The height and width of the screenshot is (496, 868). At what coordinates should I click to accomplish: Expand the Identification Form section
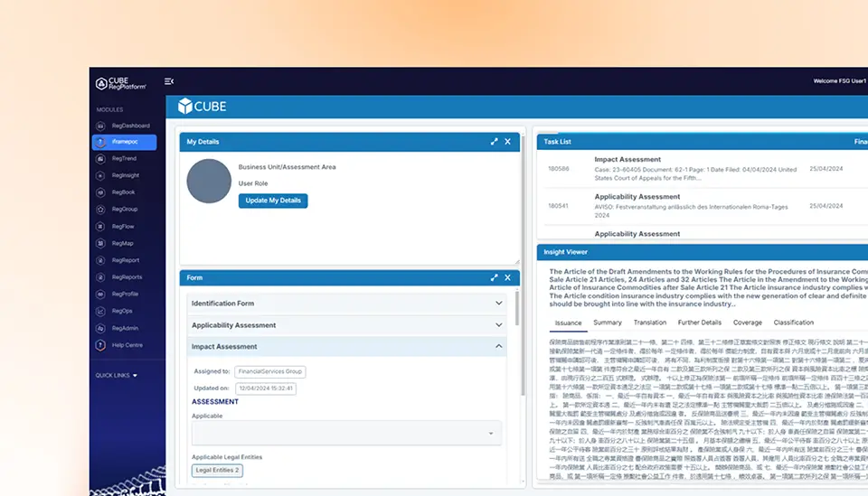point(498,304)
